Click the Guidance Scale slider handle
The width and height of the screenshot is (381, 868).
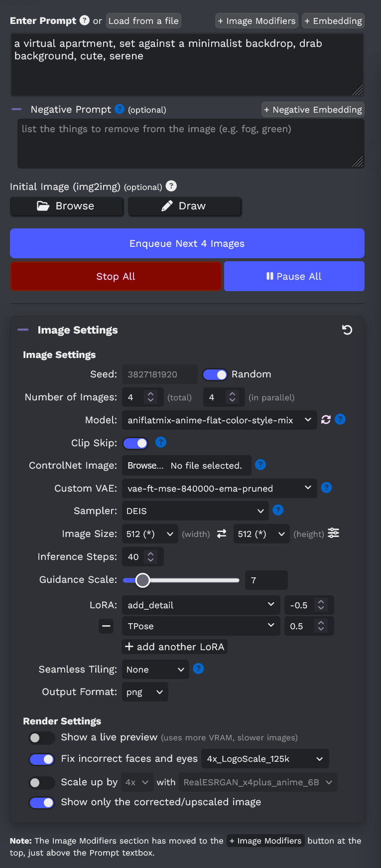pyautogui.click(x=143, y=580)
